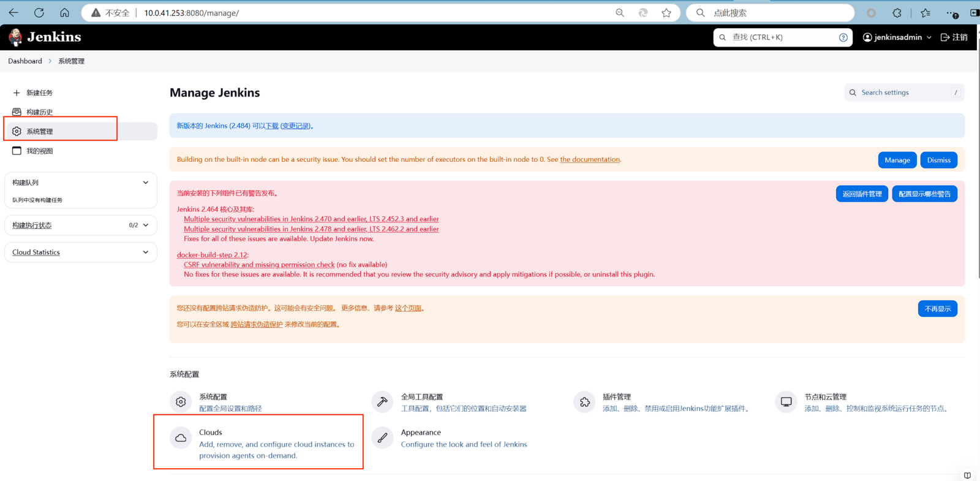
Task: Reload the page with the refresh icon
Action: coord(39,12)
